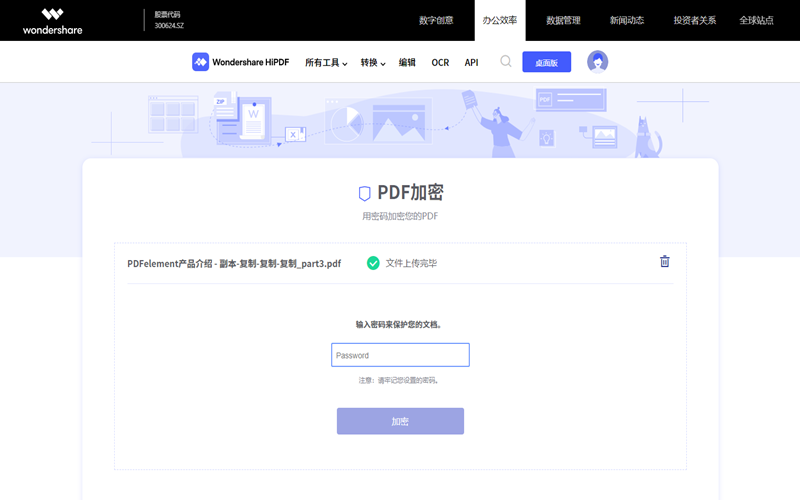The width and height of the screenshot is (800, 500).
Task: Open the OCR menu item
Action: (440, 63)
